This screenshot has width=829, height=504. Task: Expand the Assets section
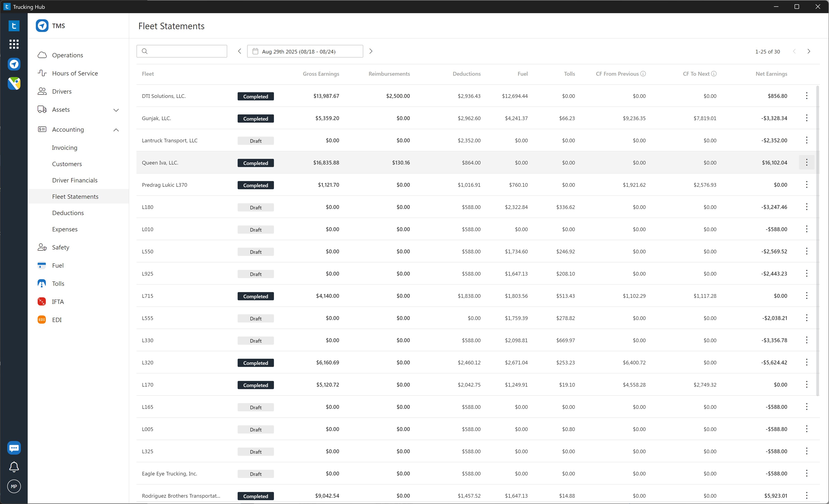click(x=116, y=110)
